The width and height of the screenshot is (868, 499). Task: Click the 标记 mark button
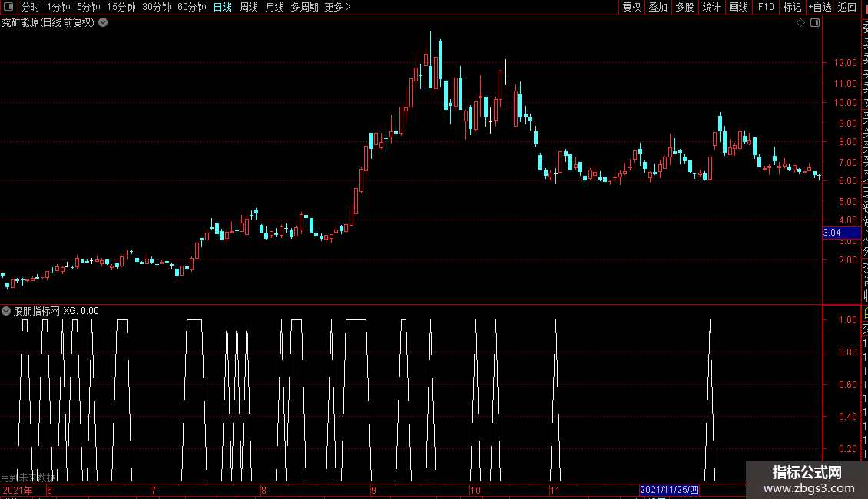tap(792, 7)
